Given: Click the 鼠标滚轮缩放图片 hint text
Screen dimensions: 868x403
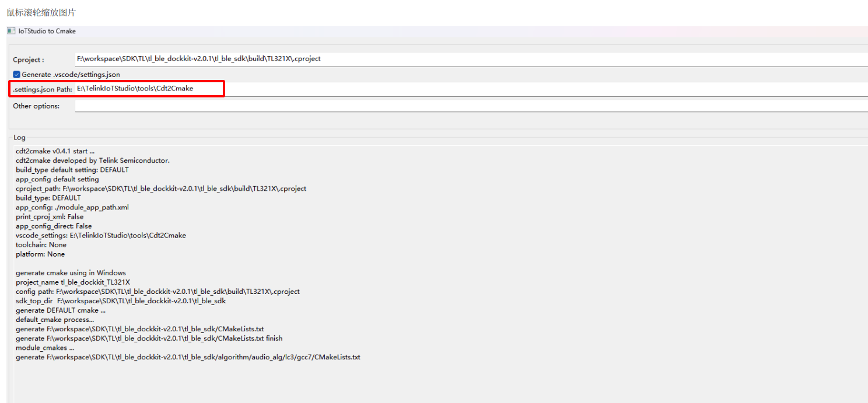Looking at the screenshot, I should (41, 12).
